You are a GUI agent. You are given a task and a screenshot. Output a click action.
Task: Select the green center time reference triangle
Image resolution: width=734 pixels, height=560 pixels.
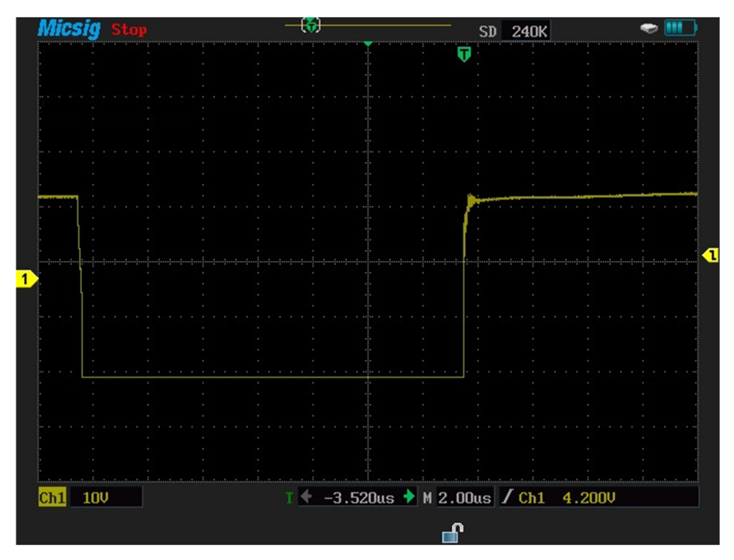tap(368, 44)
